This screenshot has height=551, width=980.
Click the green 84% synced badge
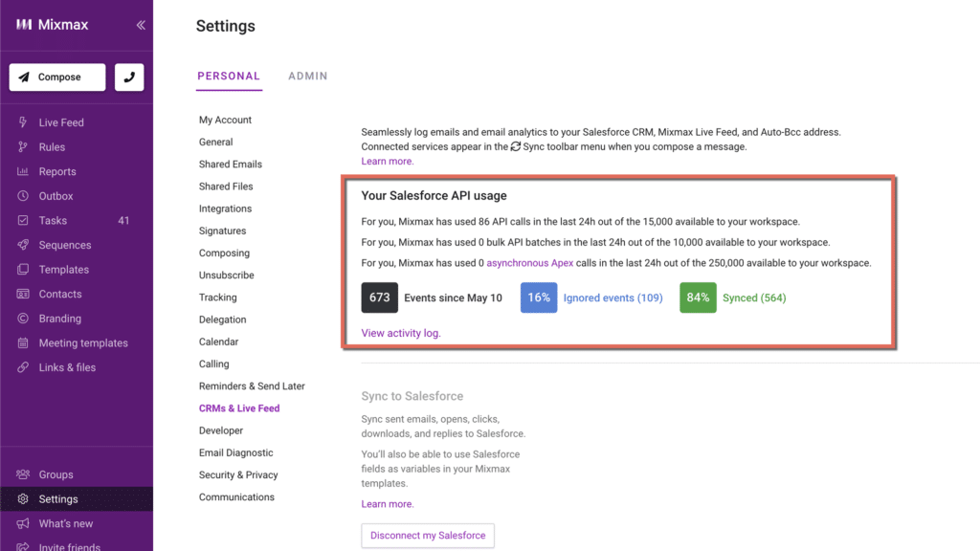click(x=698, y=298)
